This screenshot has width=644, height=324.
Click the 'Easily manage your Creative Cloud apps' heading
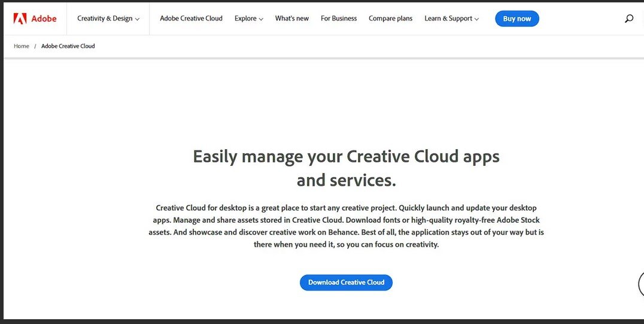(x=346, y=168)
